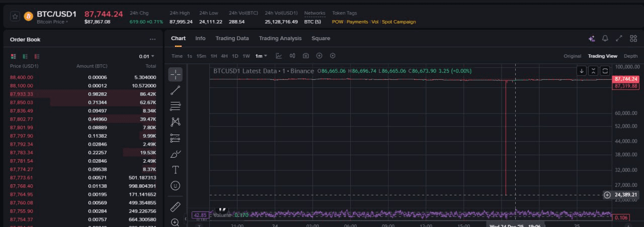Open the emoji sticker tool

pyautogui.click(x=175, y=185)
